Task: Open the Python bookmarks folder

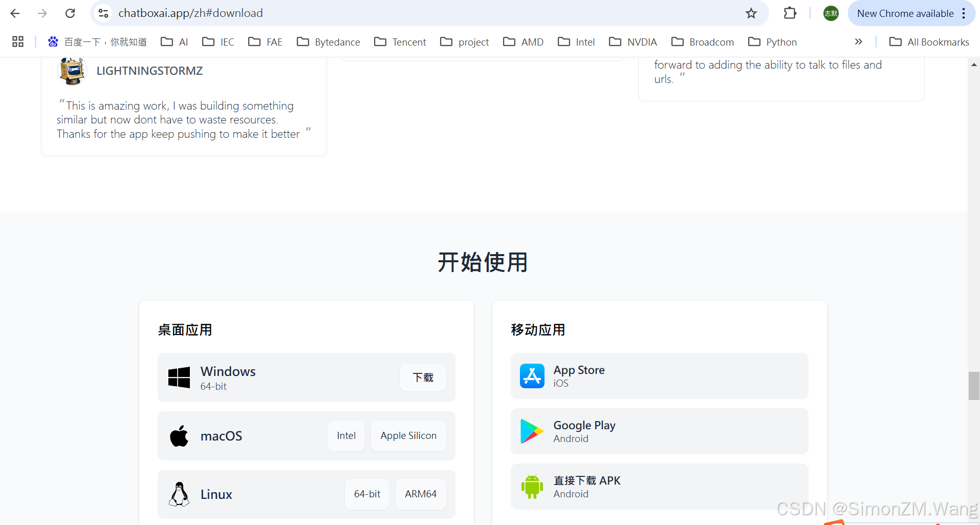Action: 772,42
